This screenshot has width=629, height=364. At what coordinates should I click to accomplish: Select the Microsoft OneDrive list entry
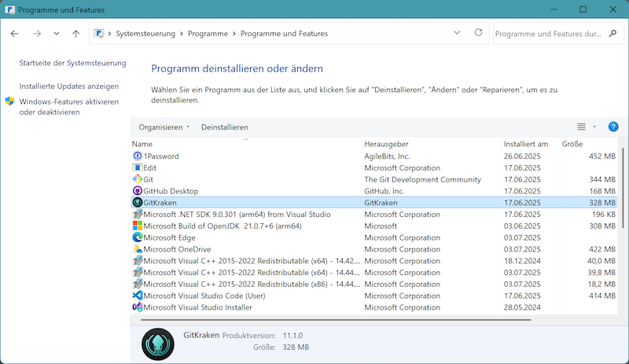tap(374, 249)
